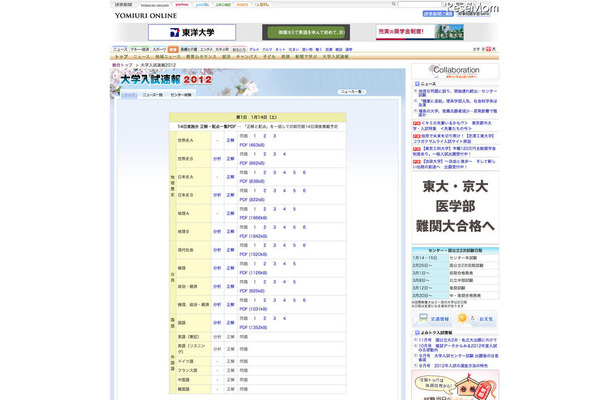The width and height of the screenshot is (610, 400).
Task: Click the 大学入試速報 2012 title banner
Action: (x=166, y=79)
